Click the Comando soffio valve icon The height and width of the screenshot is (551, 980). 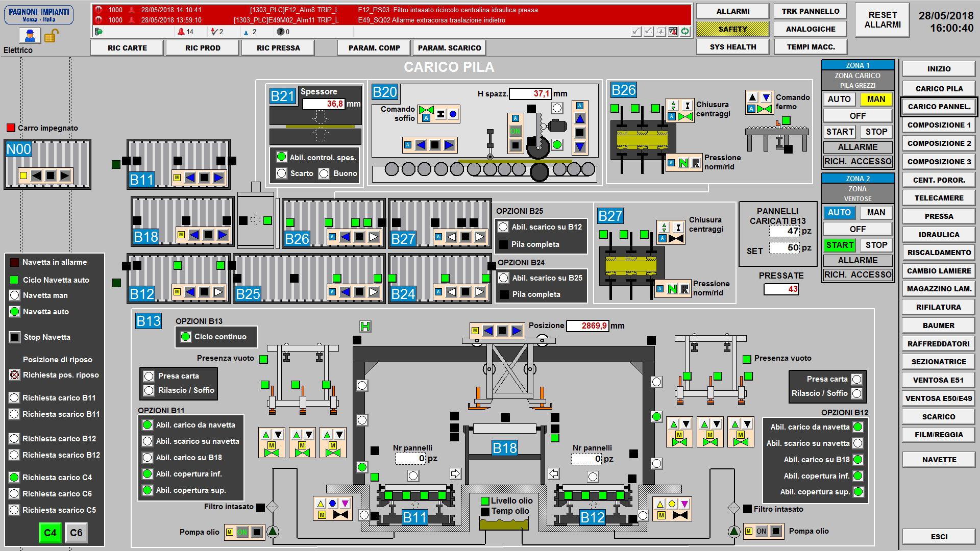pos(426,110)
